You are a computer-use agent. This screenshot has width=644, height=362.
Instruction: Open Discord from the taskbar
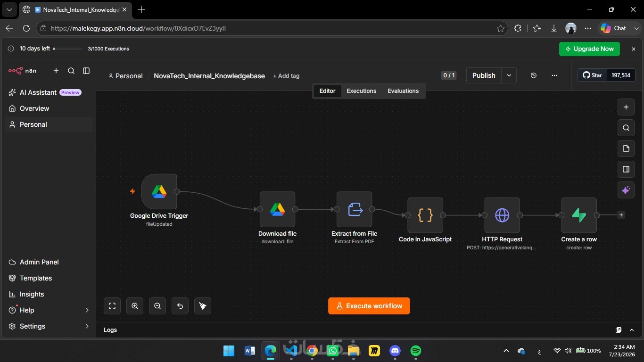coord(395,351)
